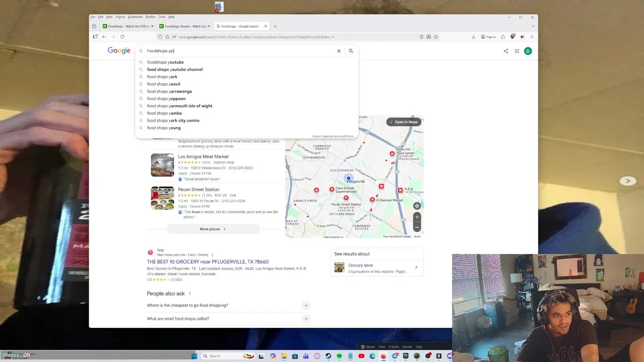
Task: Select suggestion 'food shops york'
Action: 247,77
